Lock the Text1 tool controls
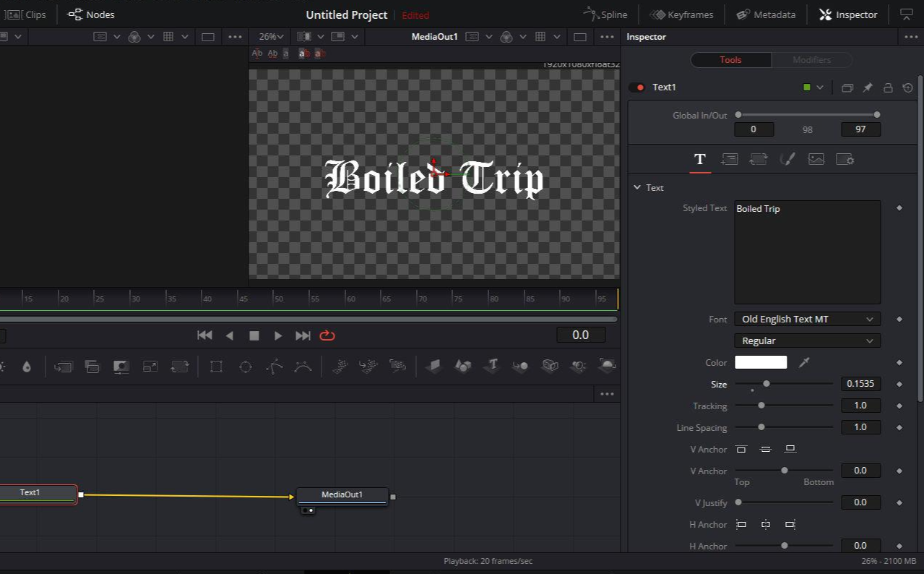Screen dimensions: 924x574 pos(888,87)
